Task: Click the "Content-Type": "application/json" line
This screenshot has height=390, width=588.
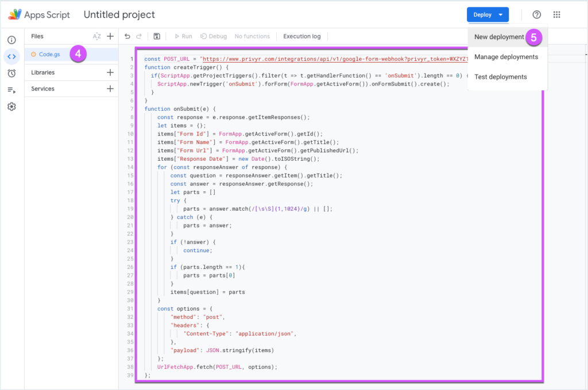Action: (x=240, y=333)
